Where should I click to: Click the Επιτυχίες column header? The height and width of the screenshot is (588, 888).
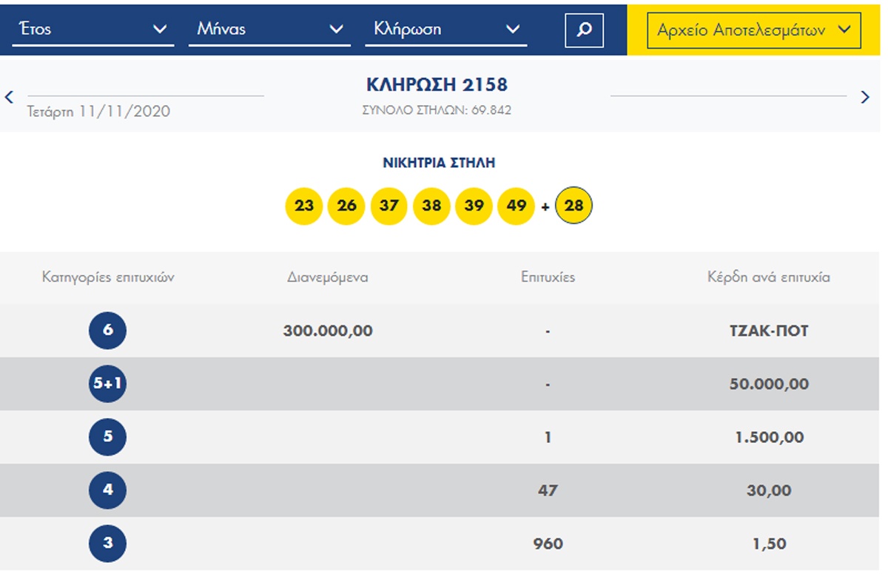click(548, 277)
